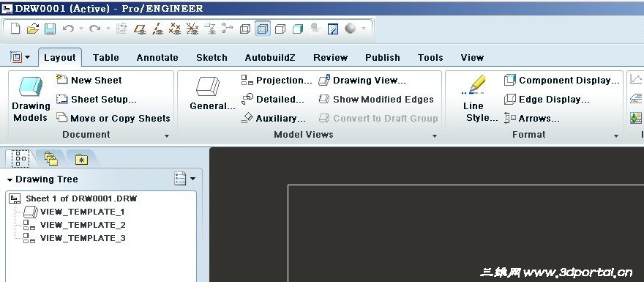Select the Folder Browser navigator tab
This screenshot has width=644, height=282.
click(x=50, y=159)
